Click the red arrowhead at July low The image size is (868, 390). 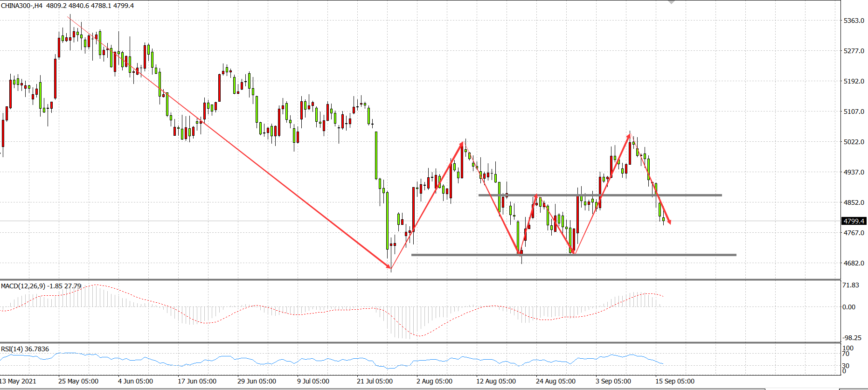coord(389,266)
